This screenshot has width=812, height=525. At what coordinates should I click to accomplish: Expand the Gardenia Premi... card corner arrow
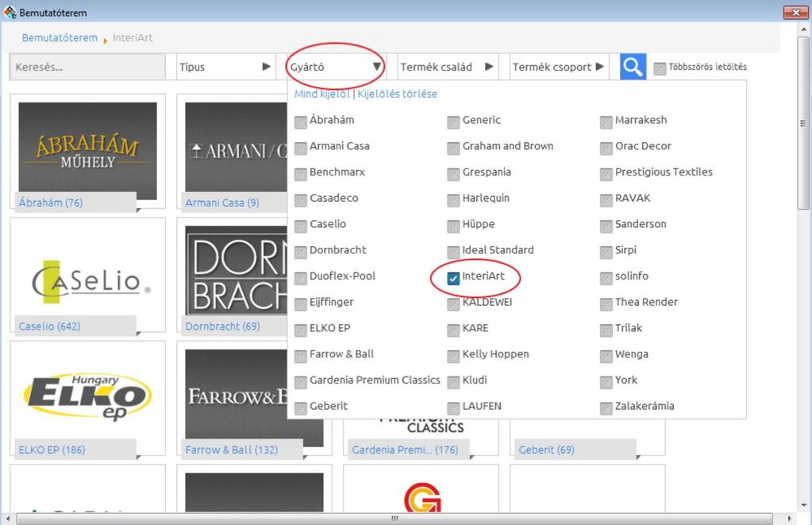coord(471,457)
